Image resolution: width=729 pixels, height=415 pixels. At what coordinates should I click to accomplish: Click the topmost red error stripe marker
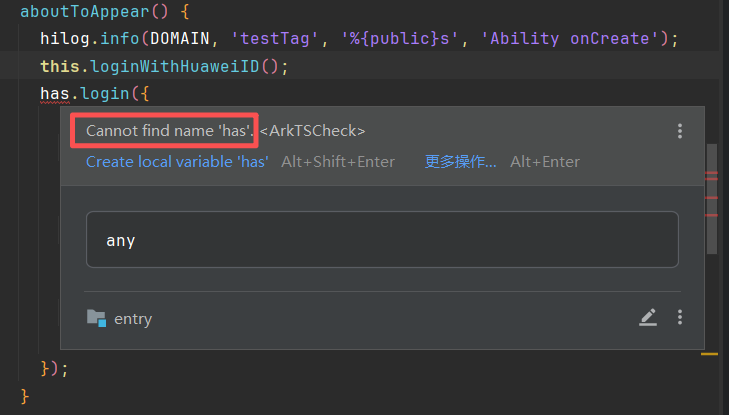coord(711,173)
